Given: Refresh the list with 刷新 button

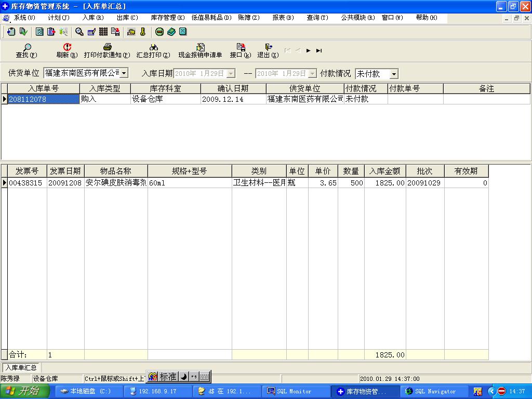Looking at the screenshot, I should tap(67, 50).
